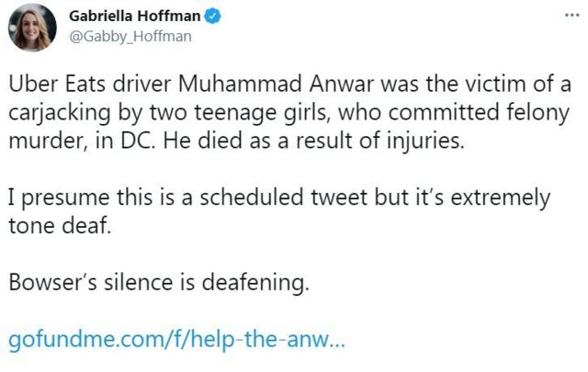588x372 pixels.
Task: Open Gabriella Hoffman's profile picture
Action: point(32,27)
